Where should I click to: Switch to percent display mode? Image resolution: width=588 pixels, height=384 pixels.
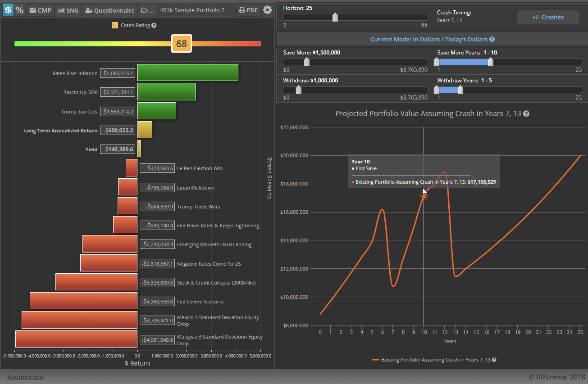click(19, 10)
